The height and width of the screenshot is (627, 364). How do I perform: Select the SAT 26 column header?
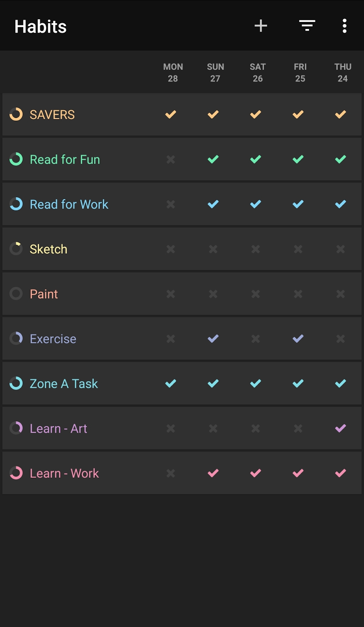[x=258, y=72]
